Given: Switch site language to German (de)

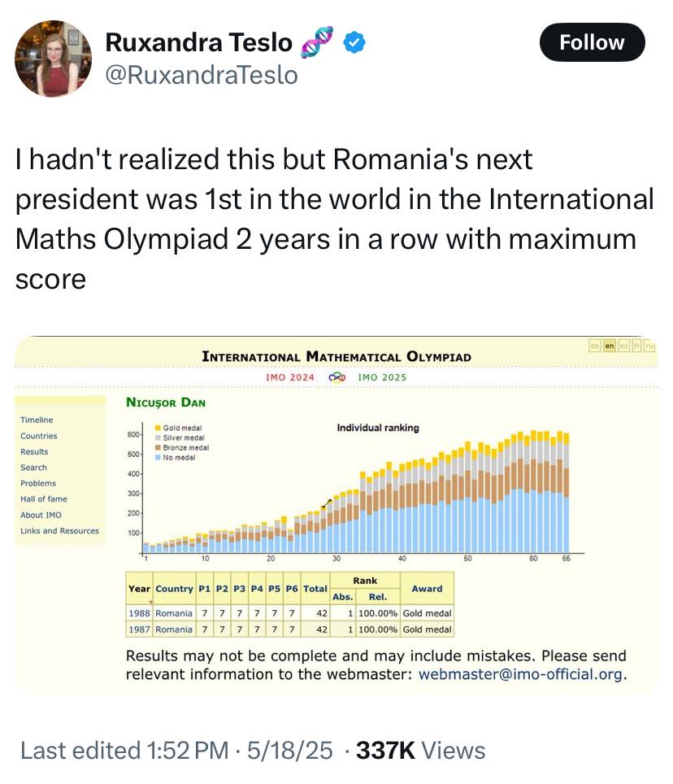Looking at the screenshot, I should click(595, 347).
